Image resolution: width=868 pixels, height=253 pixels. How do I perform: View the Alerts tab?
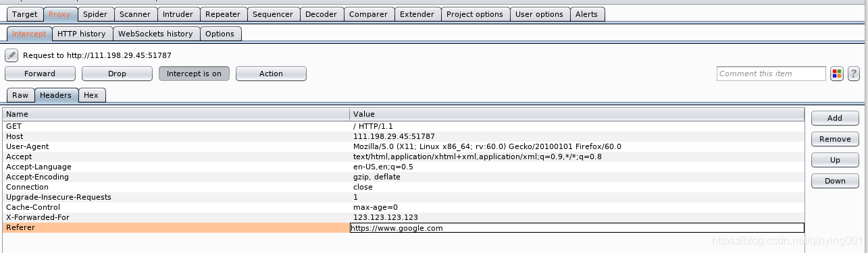point(586,14)
